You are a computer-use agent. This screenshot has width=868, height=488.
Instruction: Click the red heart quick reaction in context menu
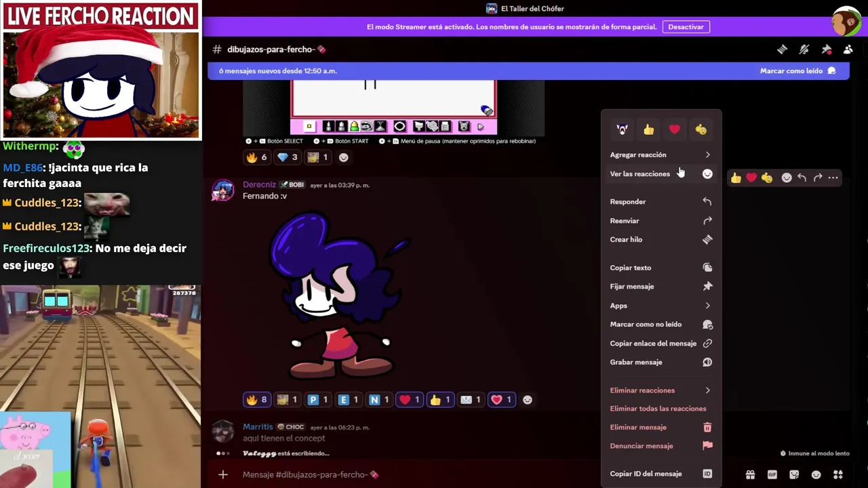pyautogui.click(x=674, y=129)
